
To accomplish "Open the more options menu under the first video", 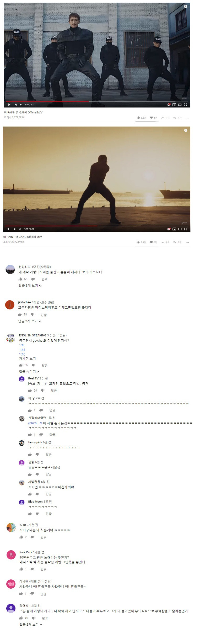I will [x=187, y=118].
